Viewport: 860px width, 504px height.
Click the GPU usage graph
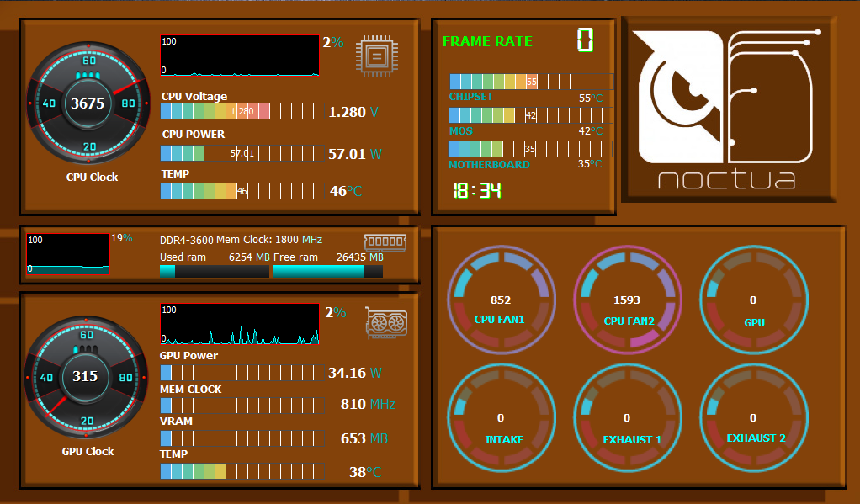point(240,325)
